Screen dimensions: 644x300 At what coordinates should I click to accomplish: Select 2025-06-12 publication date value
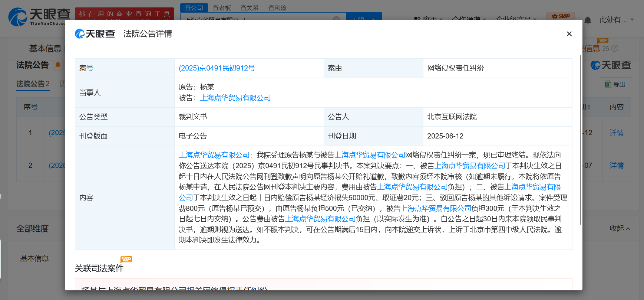pos(445,136)
